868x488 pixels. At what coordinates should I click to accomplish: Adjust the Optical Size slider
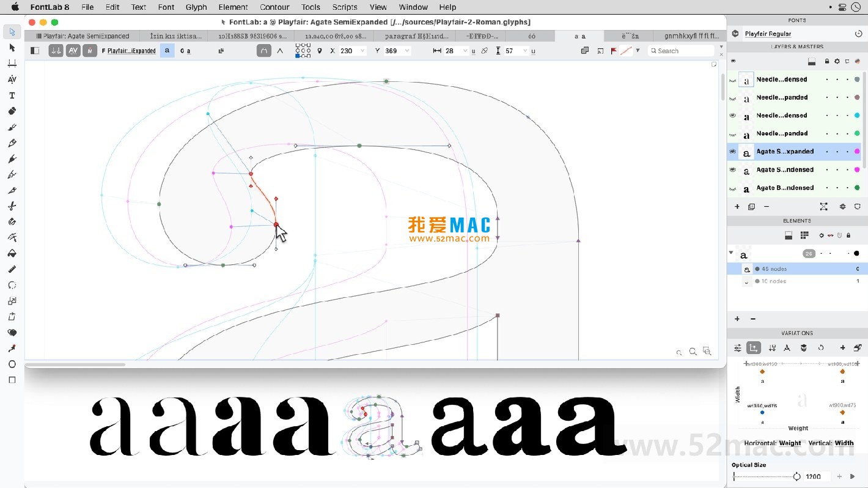pyautogui.click(x=796, y=476)
